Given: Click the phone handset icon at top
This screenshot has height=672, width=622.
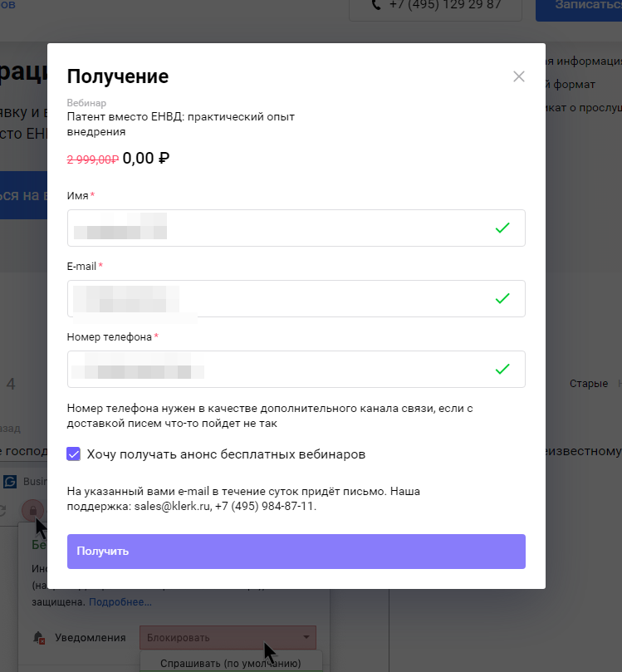Looking at the screenshot, I should [x=376, y=5].
